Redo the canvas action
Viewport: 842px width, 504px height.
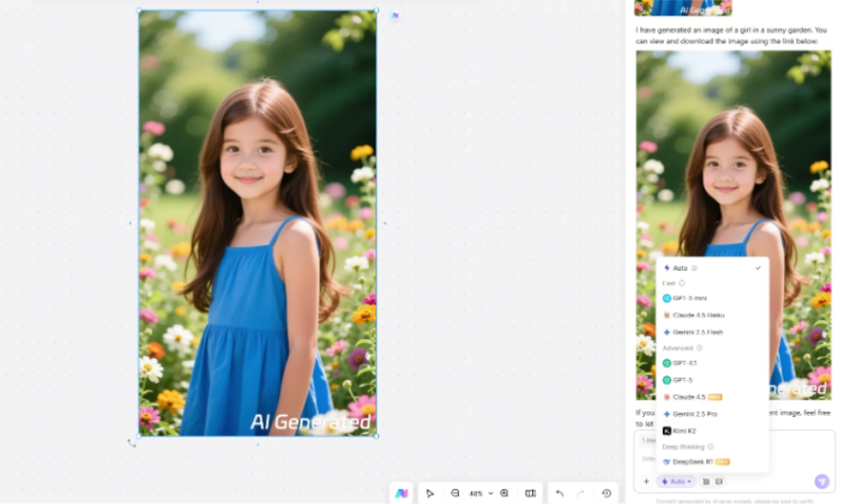[x=580, y=494]
